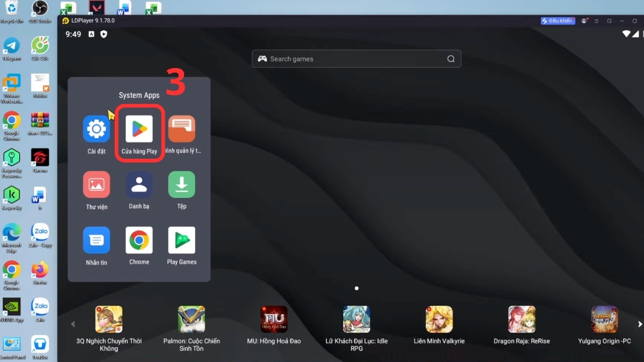Open the orange file manager app icon

coord(182,129)
